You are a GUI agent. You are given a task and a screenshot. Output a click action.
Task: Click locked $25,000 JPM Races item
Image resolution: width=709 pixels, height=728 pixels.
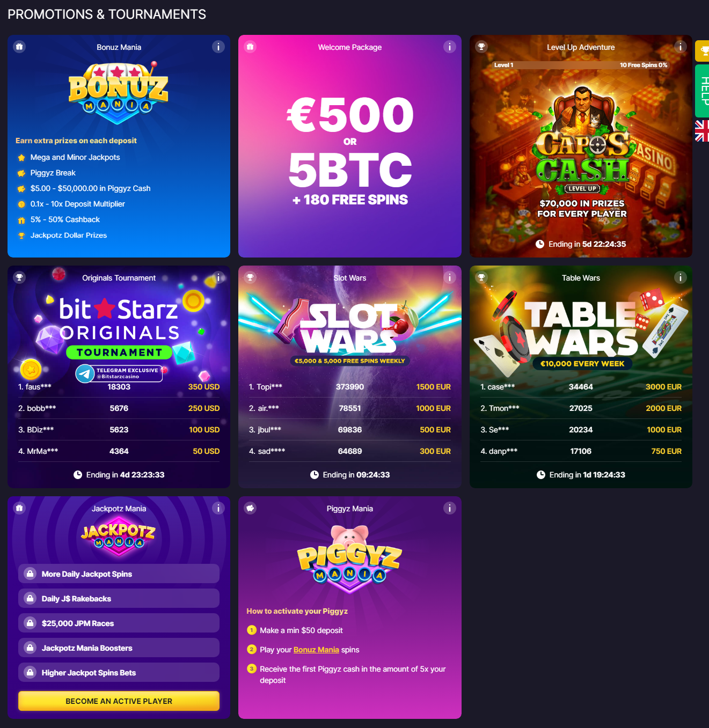(119, 623)
